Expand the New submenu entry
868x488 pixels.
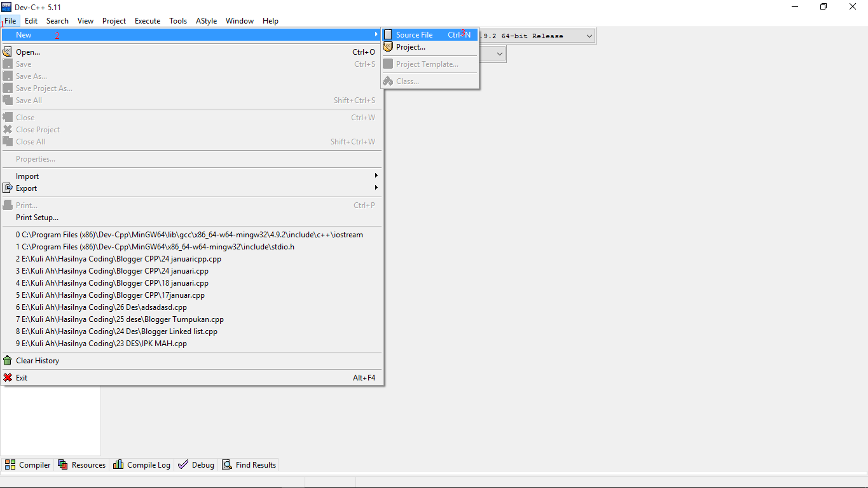(191, 35)
